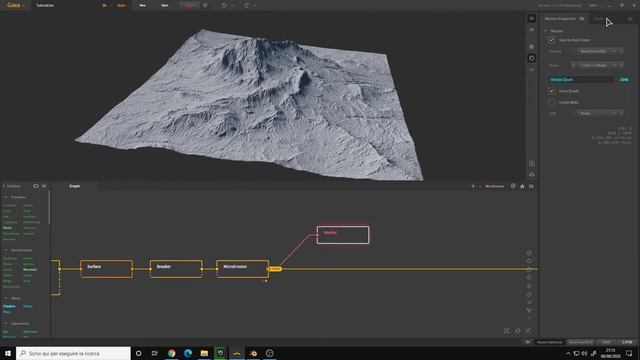The width and height of the screenshot is (640, 360).
Task: Toggle the checked checkbox below Vertex Count
Action: pos(551,91)
